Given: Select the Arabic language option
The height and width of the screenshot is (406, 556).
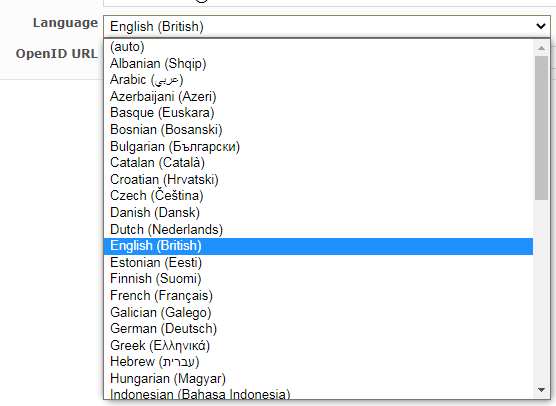Looking at the screenshot, I should coord(318,80).
